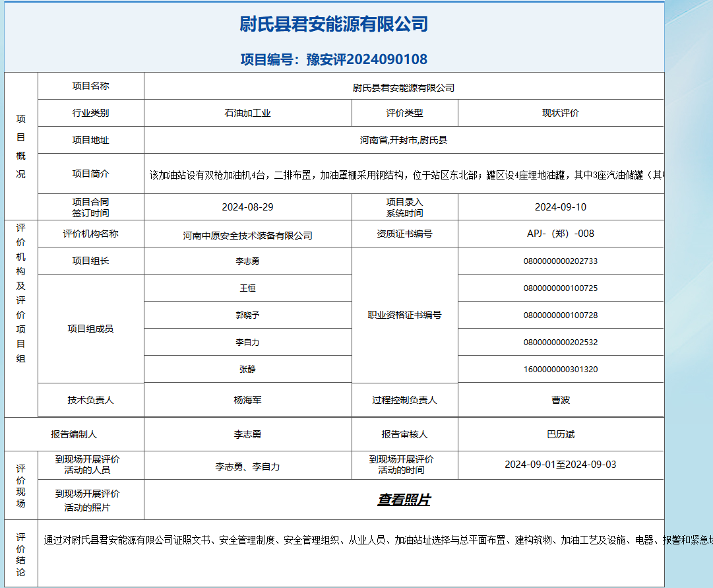713x588 pixels.
Task: Click the 到现场开展评价活动的人员 label
Action: (x=87, y=465)
